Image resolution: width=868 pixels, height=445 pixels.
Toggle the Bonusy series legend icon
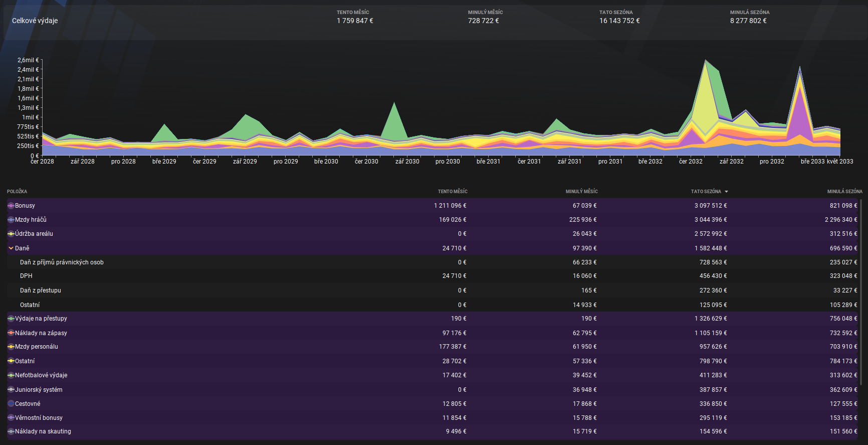coord(11,206)
